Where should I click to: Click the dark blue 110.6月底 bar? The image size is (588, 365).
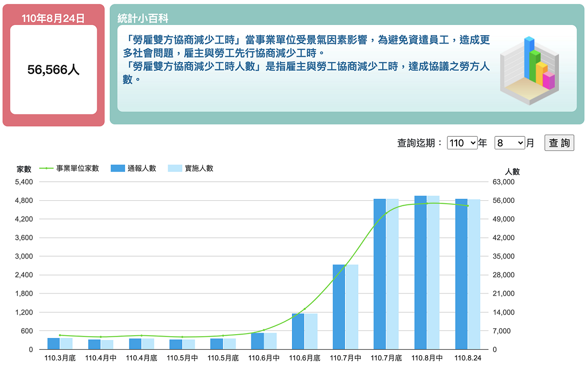[x=298, y=331]
